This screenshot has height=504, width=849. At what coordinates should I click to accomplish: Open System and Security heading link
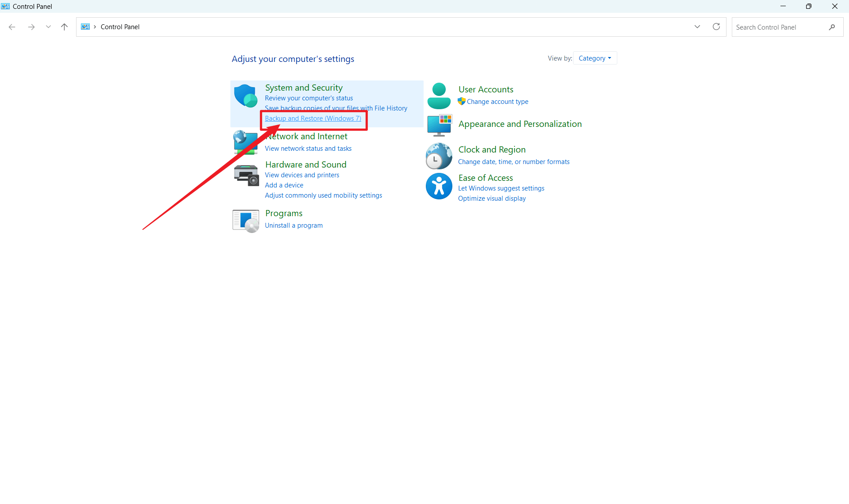(x=304, y=88)
